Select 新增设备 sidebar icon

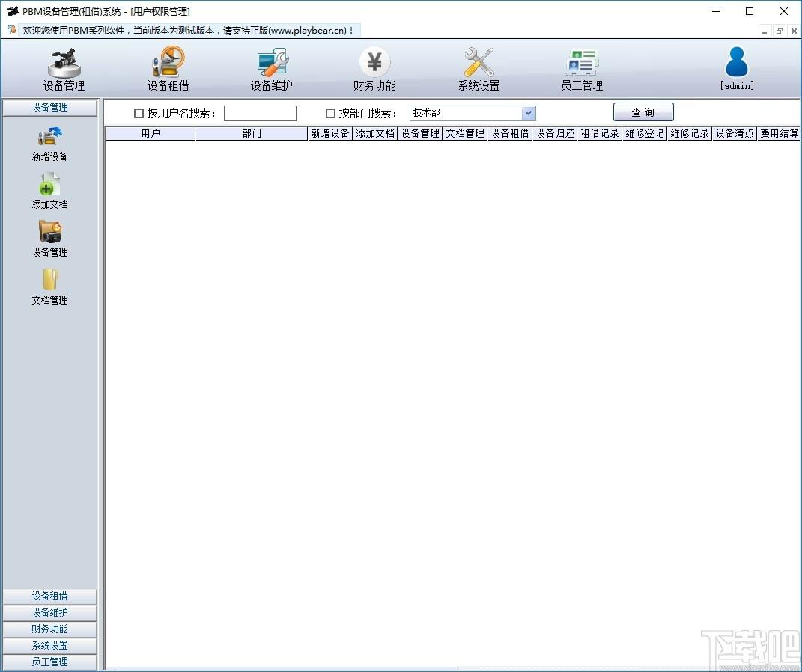tap(49, 136)
